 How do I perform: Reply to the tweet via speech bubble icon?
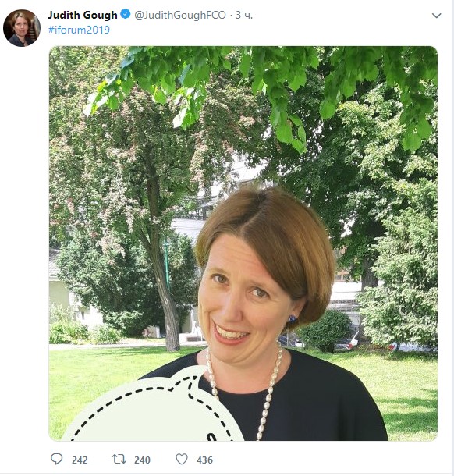56,459
